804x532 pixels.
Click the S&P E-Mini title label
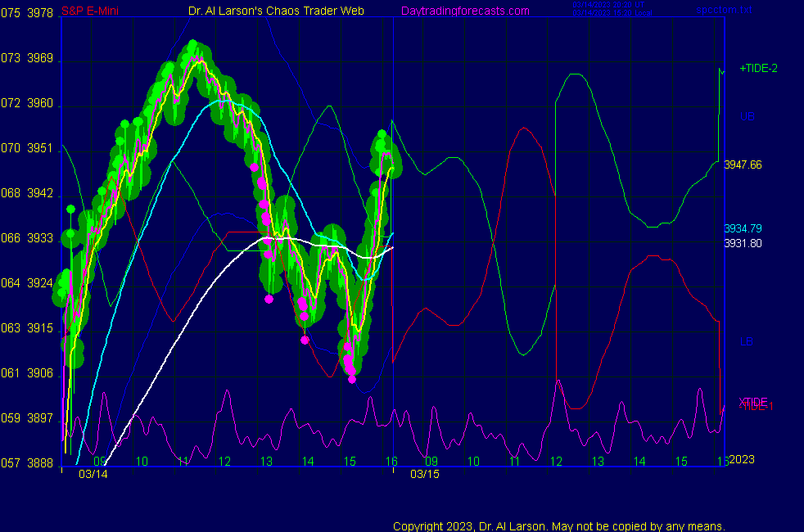click(90, 11)
